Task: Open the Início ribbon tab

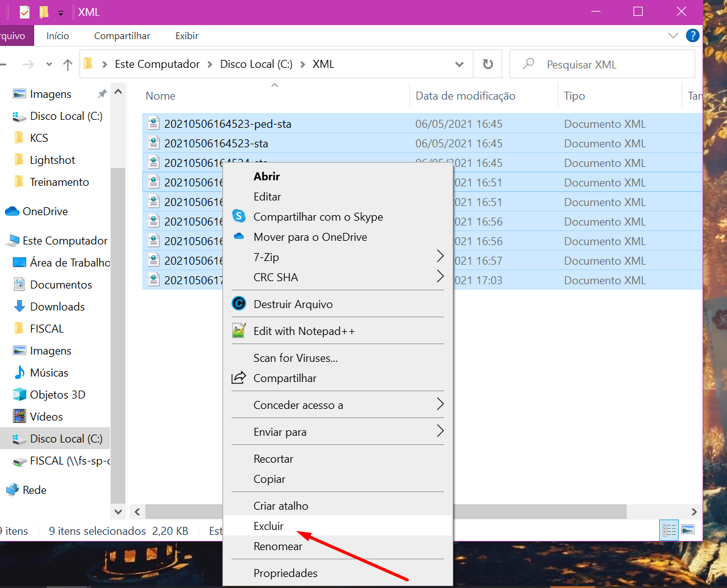Action: point(57,35)
